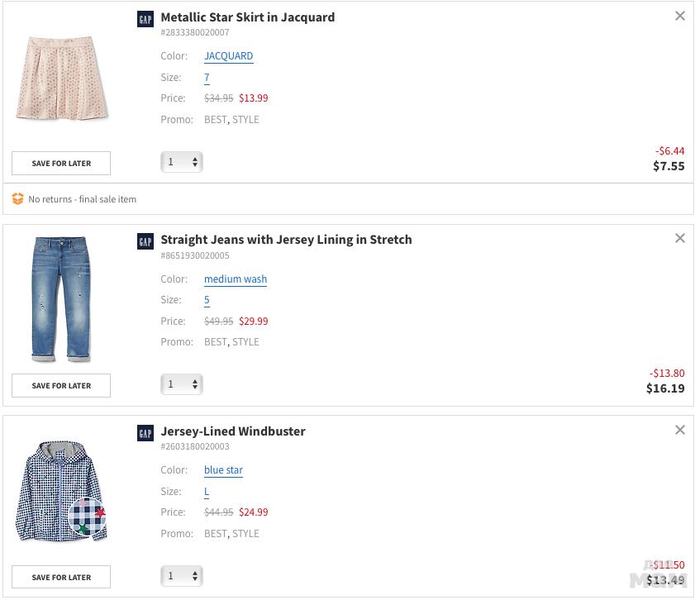Remove the Metallic Star Skirt item

click(x=680, y=16)
